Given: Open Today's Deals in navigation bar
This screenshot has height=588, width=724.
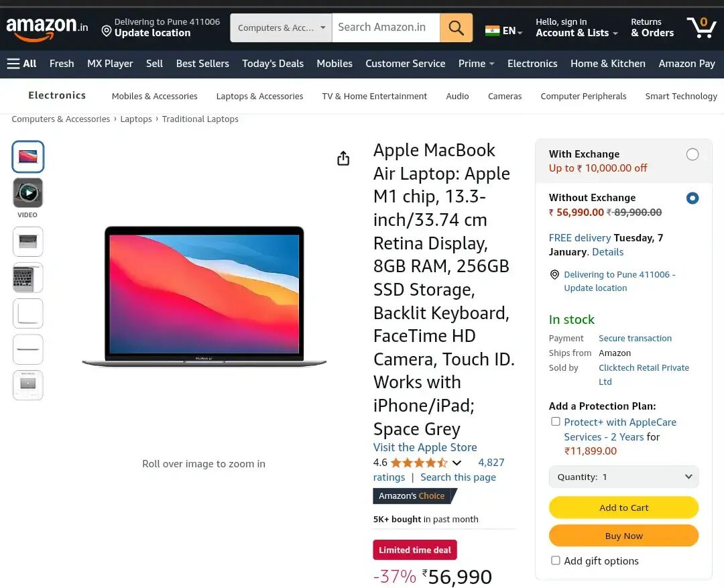Looking at the screenshot, I should coord(273,64).
